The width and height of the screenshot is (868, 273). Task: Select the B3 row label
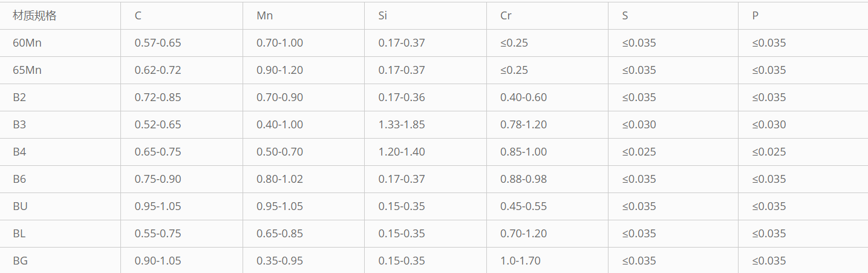click(19, 125)
